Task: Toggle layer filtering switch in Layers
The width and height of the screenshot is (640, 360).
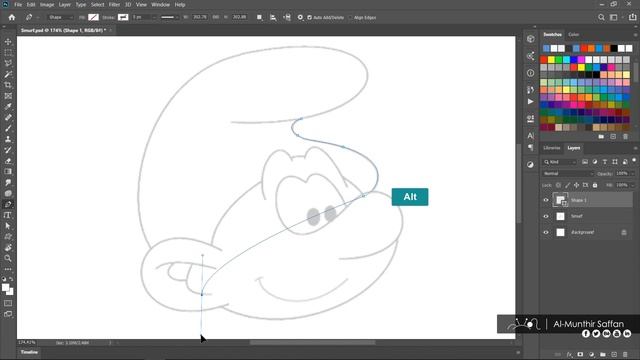Action: (x=634, y=161)
